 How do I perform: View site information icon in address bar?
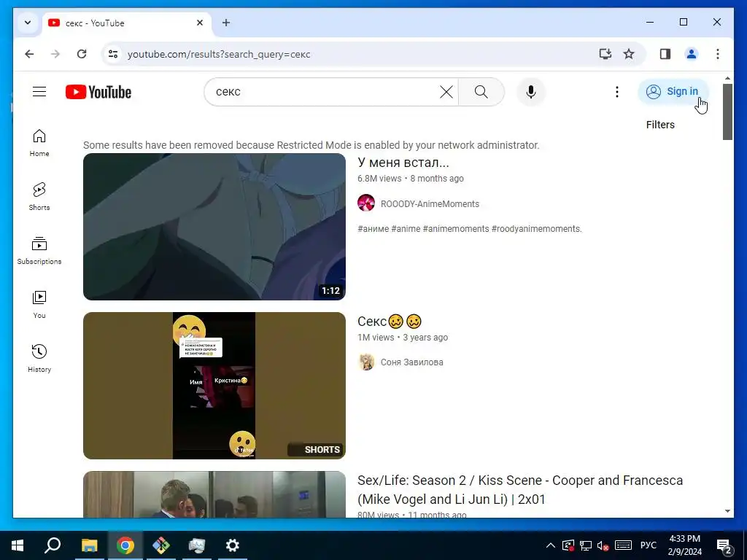coord(113,54)
